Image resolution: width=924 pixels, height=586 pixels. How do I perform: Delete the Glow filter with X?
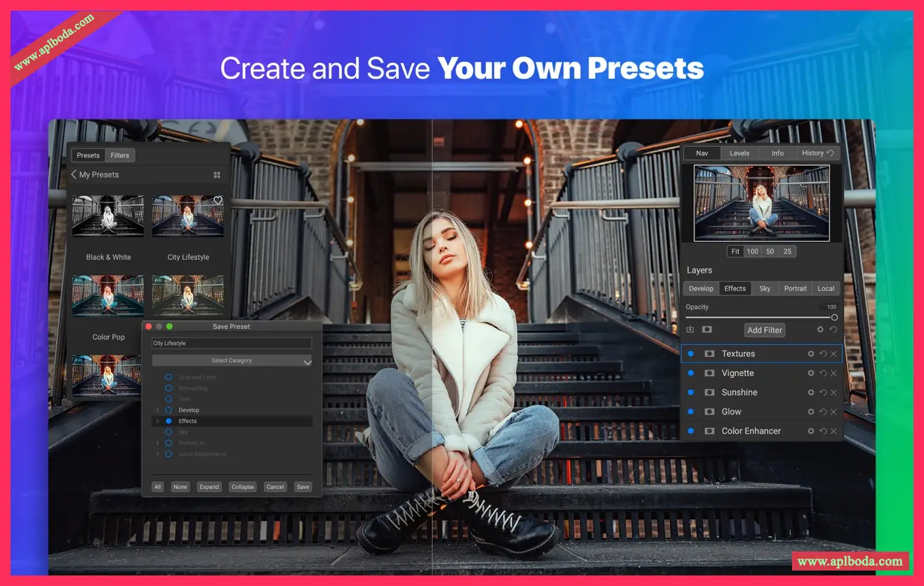coord(833,412)
